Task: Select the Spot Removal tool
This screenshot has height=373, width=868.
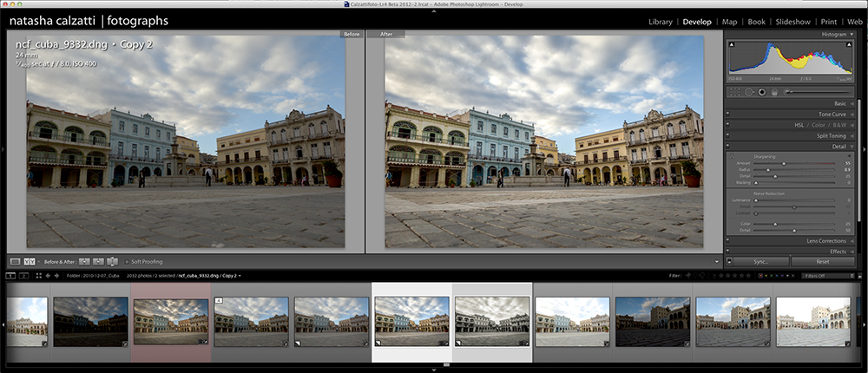Action: coord(750,92)
